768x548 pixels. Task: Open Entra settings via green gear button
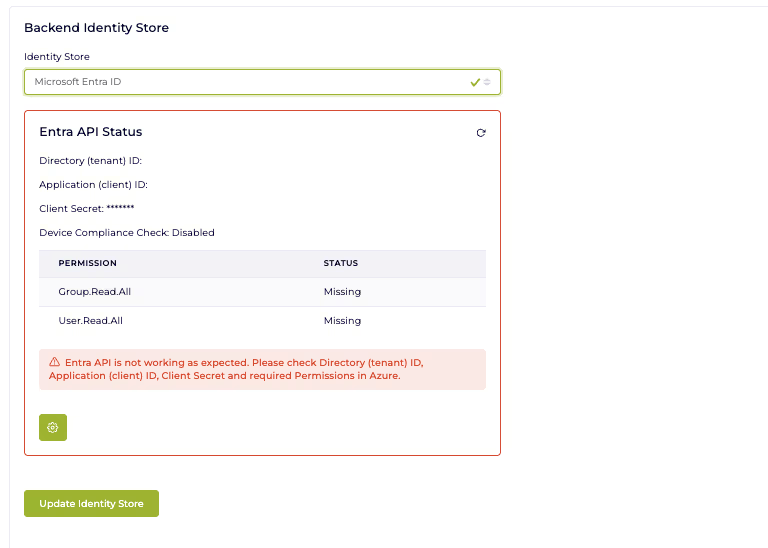click(53, 428)
